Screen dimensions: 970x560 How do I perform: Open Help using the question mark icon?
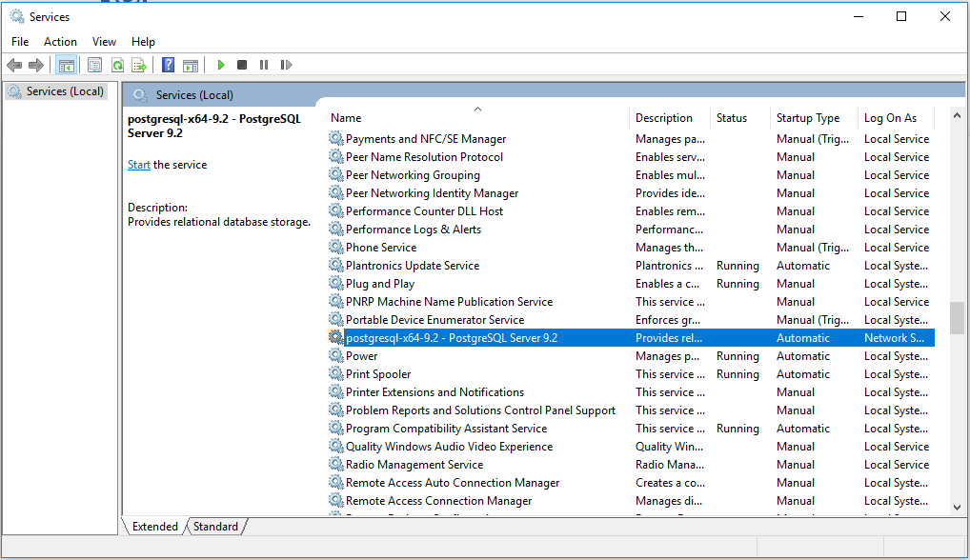pos(168,65)
